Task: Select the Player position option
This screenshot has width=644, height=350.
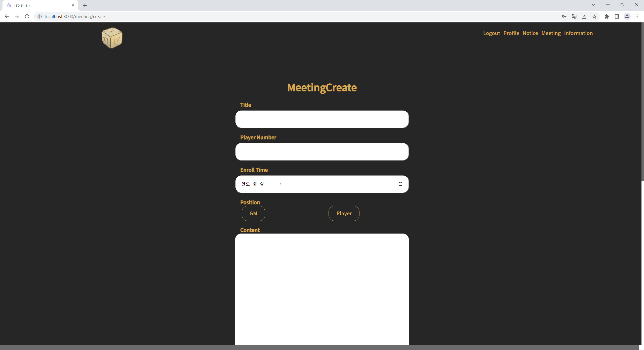Action: [x=344, y=213]
